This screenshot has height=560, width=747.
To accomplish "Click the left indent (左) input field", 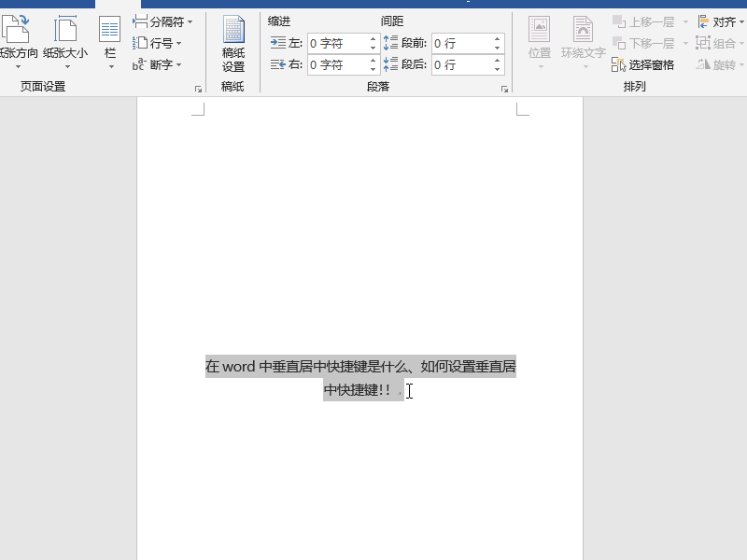I will 338,43.
